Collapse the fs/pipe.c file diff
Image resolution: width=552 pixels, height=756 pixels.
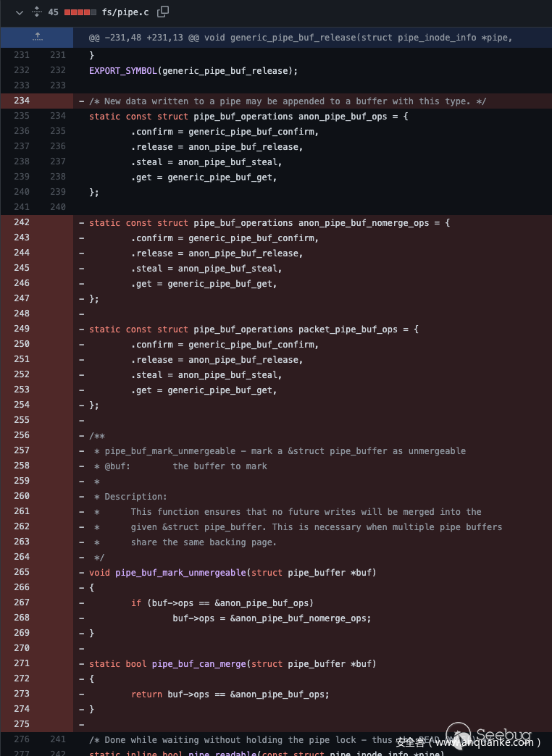click(20, 12)
